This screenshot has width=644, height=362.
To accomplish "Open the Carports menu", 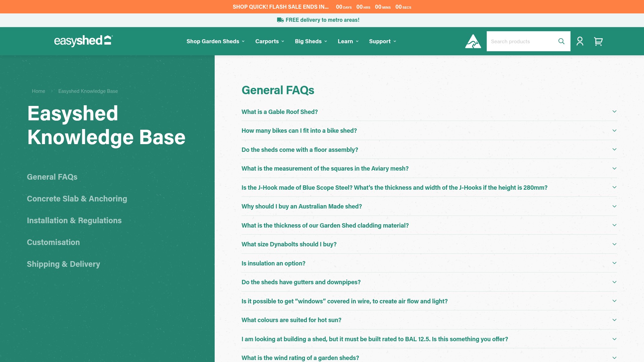I will pyautogui.click(x=270, y=41).
